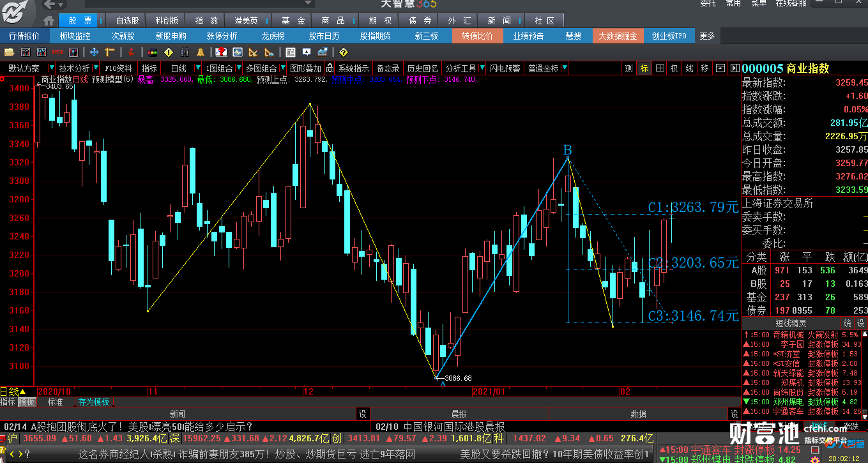Toggle the 标 marker button
The width and height of the screenshot is (868, 463).
coord(644,68)
